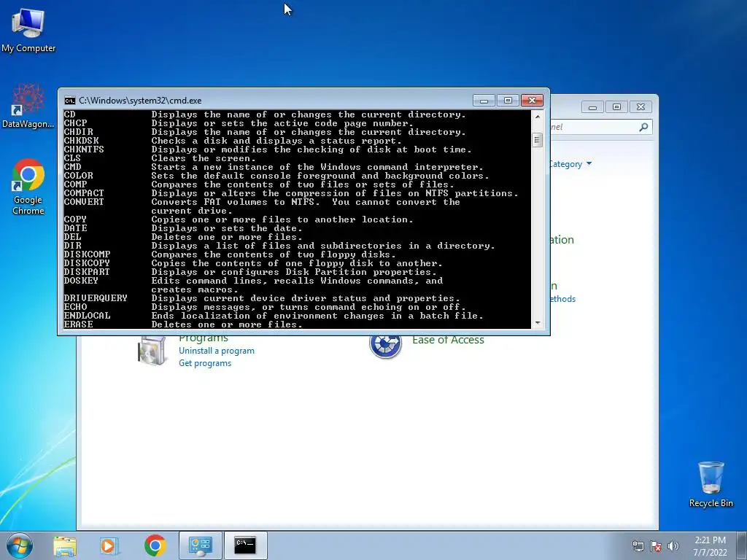Open the Ease of Access heading link
Image resolution: width=747 pixels, height=560 pixels.
point(448,340)
